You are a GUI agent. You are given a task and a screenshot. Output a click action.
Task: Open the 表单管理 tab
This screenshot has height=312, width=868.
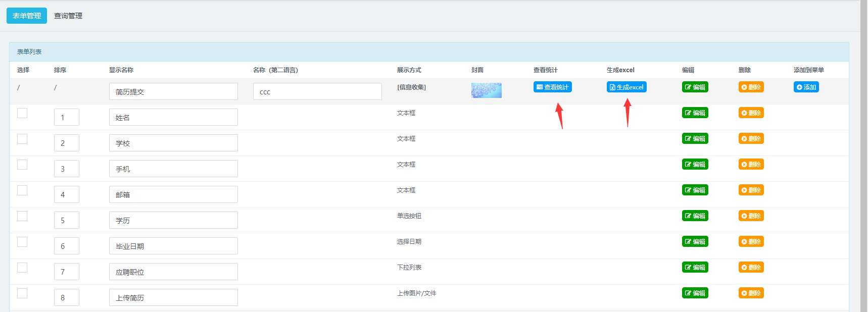click(27, 16)
